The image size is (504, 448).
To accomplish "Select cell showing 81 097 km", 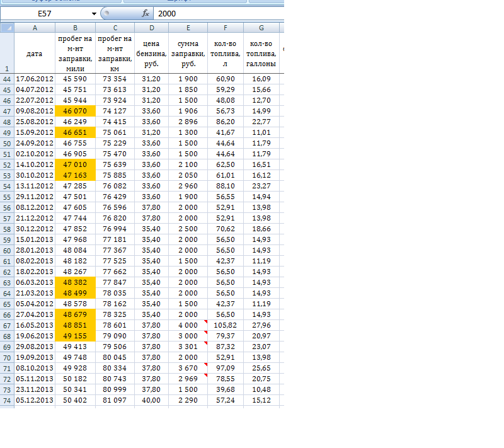I will (115, 400).
